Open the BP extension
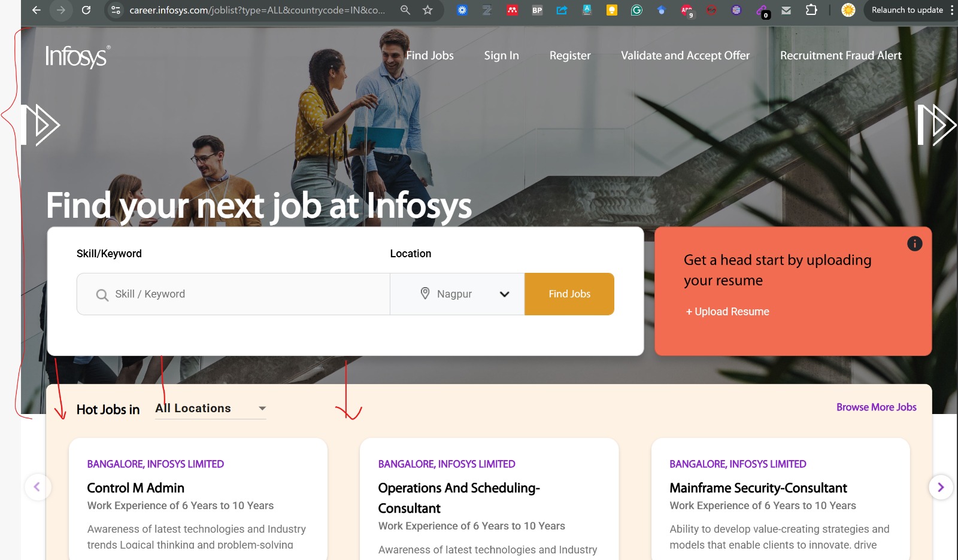Image resolution: width=958 pixels, height=560 pixels. [x=537, y=10]
